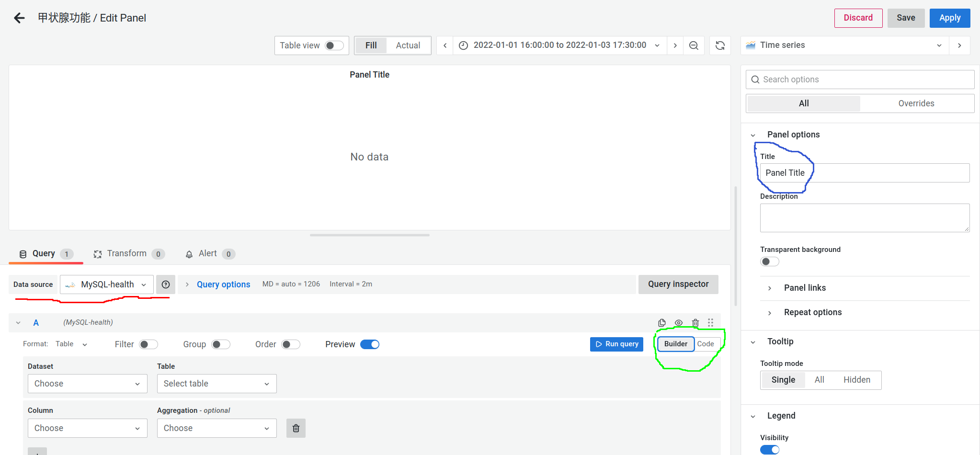Screen dimensions: 980x455
Task: Duplicate query A
Action: 662,323
